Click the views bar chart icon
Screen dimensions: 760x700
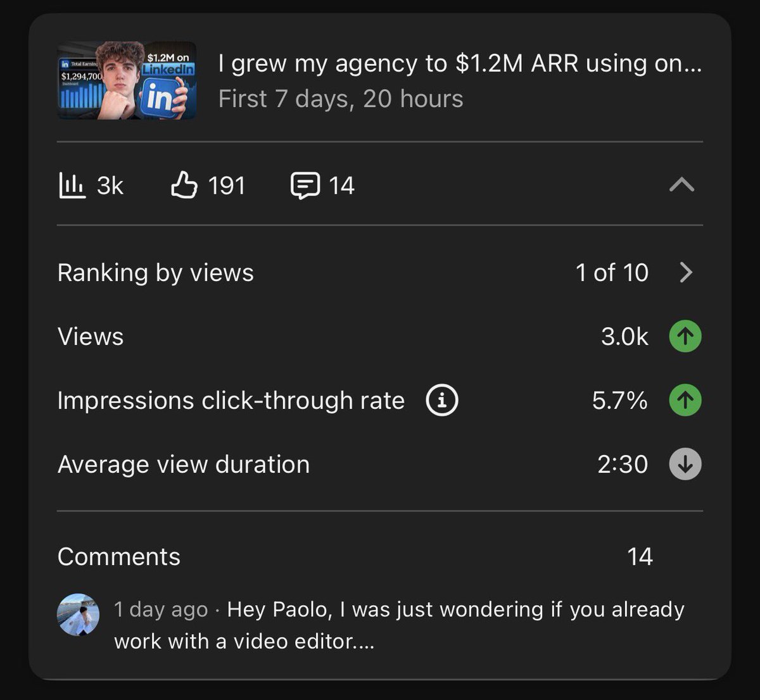(x=72, y=185)
